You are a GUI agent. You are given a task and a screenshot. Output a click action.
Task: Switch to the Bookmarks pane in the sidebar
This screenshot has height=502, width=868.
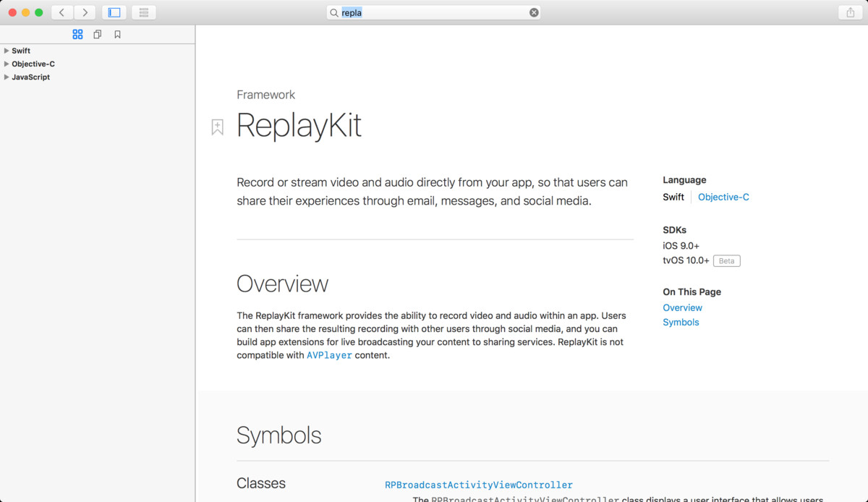tap(117, 34)
